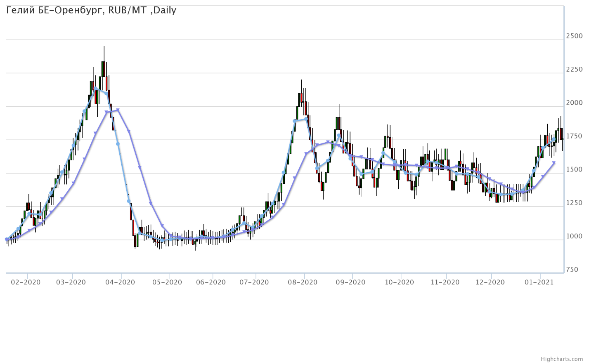Screen dimensions: 589x364
Task: Select the 04-2020 date label
Action: pyautogui.click(x=120, y=282)
